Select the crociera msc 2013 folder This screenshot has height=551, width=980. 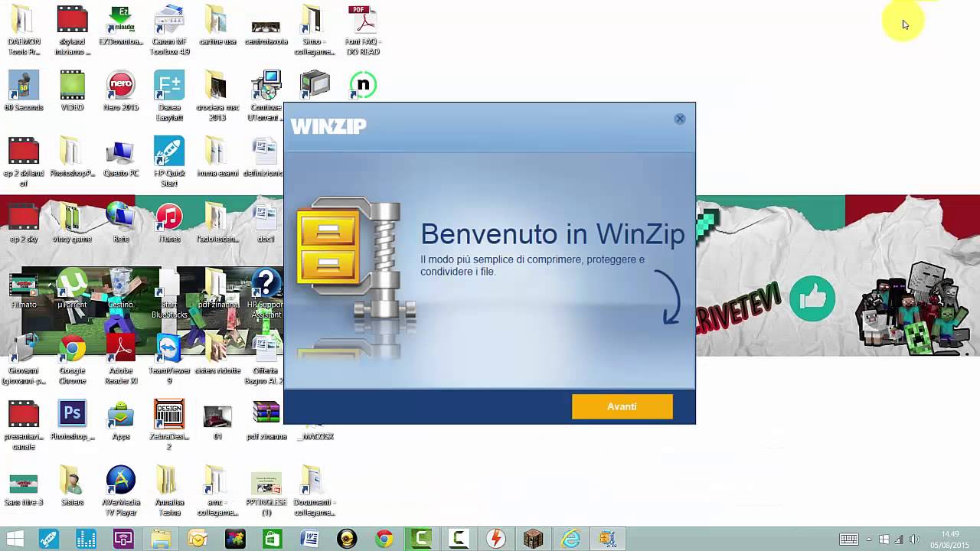(217, 96)
